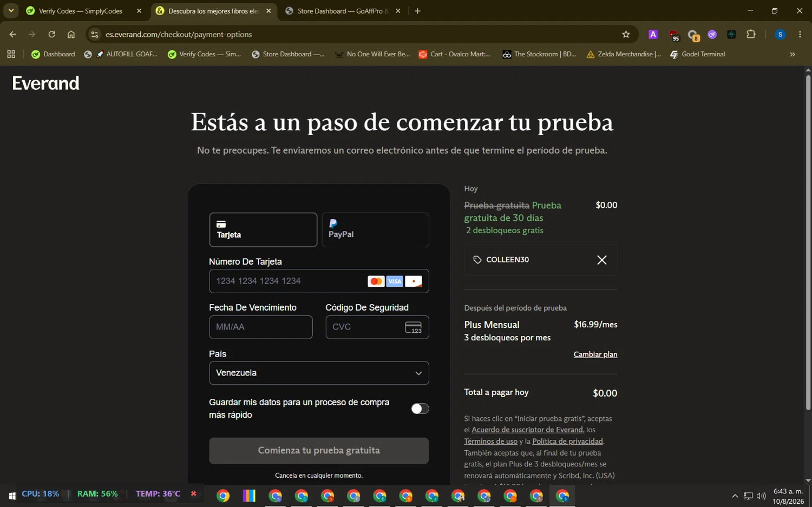Image resolution: width=812 pixels, height=507 pixels.
Task: Open the colorful striped taskbar app
Action: (249, 496)
